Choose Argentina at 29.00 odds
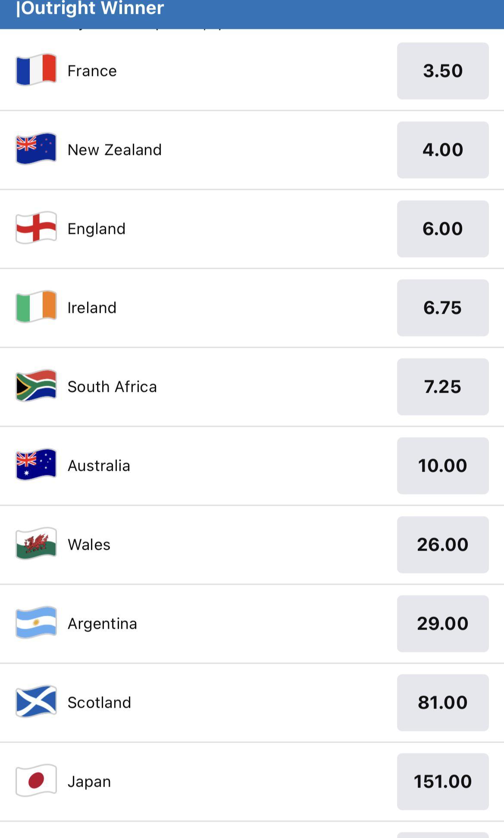Screen dimensions: 504x838 [443, 624]
